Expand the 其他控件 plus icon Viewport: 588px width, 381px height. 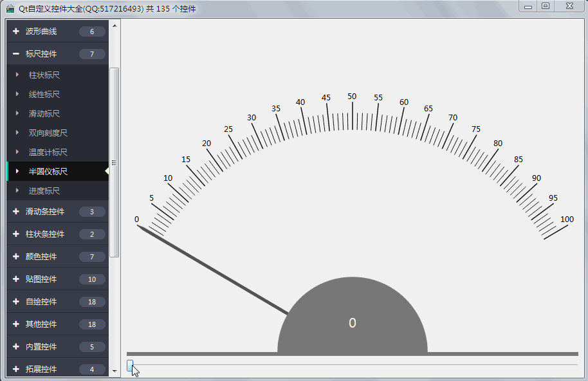(16, 324)
